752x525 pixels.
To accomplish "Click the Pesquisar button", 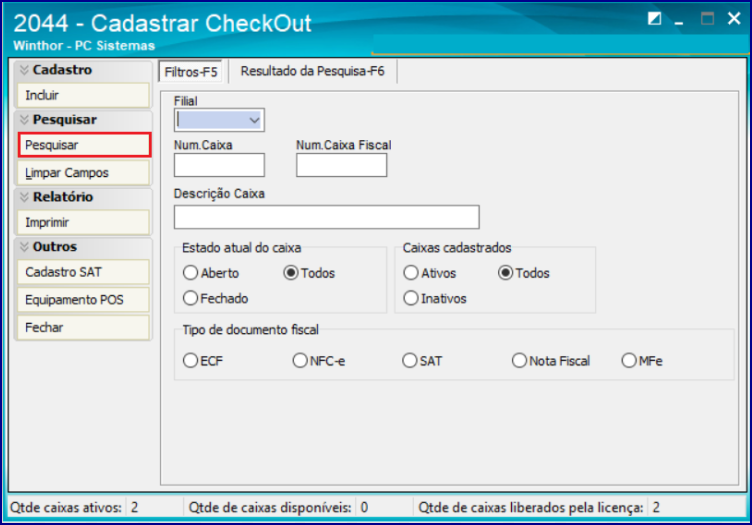I will click(x=84, y=145).
